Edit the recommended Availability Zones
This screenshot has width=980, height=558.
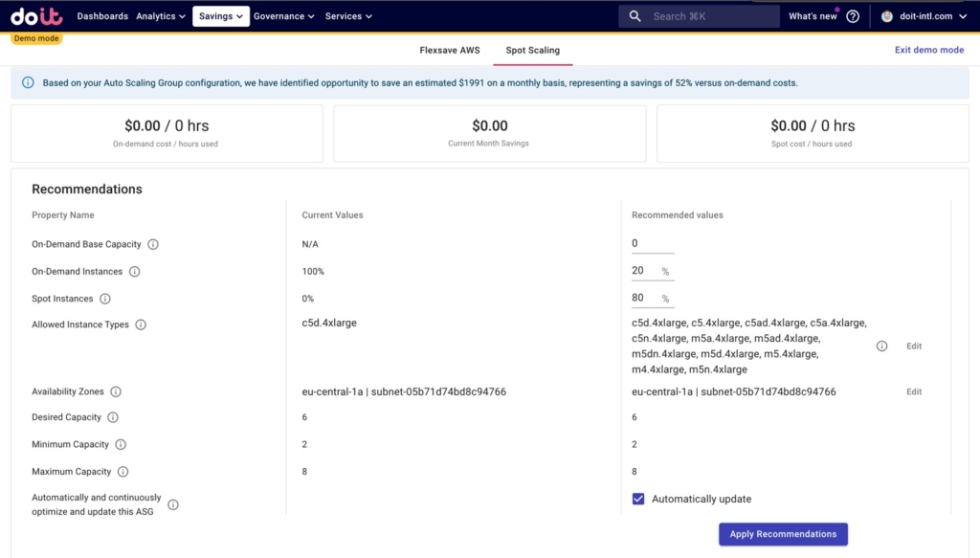[x=914, y=391]
